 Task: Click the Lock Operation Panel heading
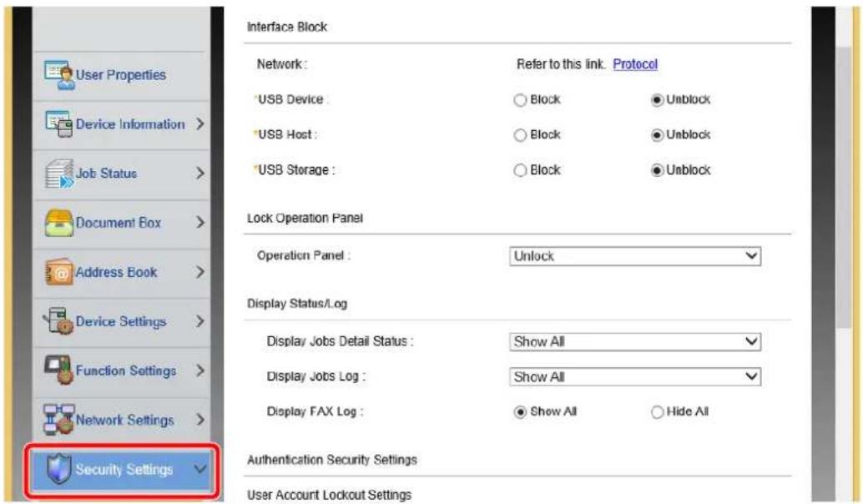[x=305, y=218]
